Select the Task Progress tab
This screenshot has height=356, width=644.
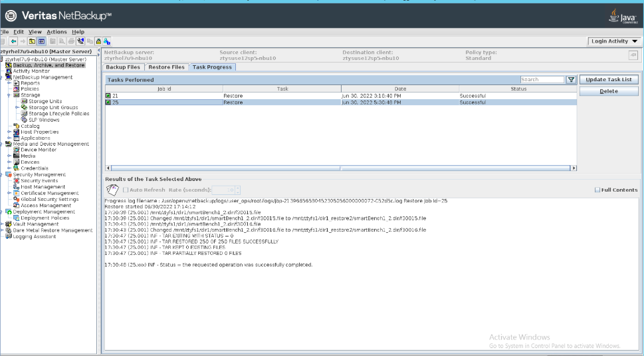[212, 67]
